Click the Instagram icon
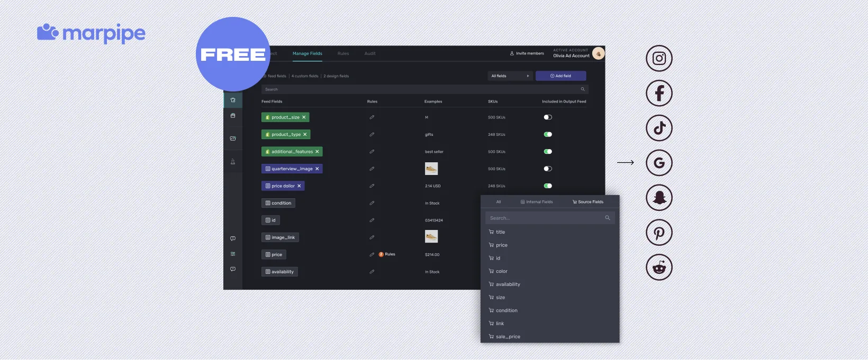The image size is (868, 360). click(x=659, y=58)
